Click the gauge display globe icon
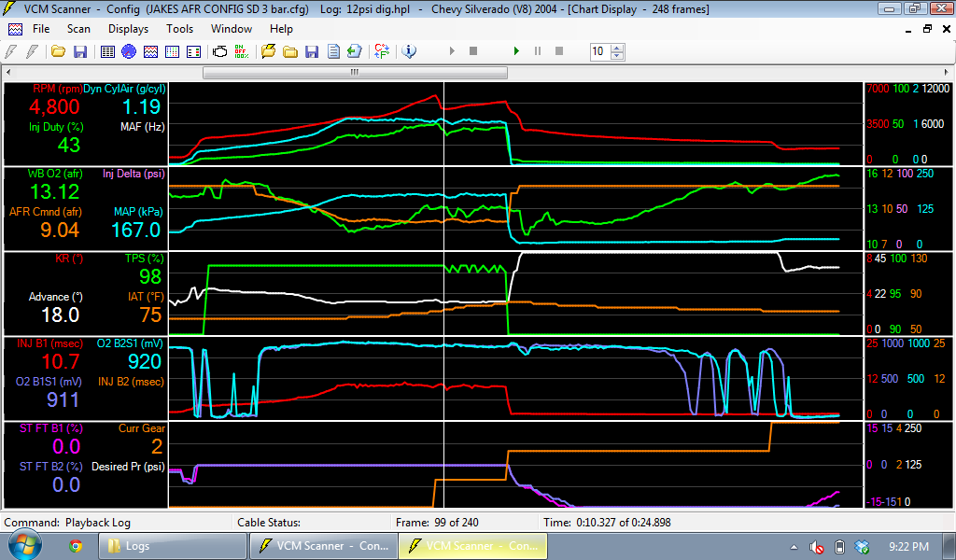Screen dimensions: 956x560 tap(127, 51)
